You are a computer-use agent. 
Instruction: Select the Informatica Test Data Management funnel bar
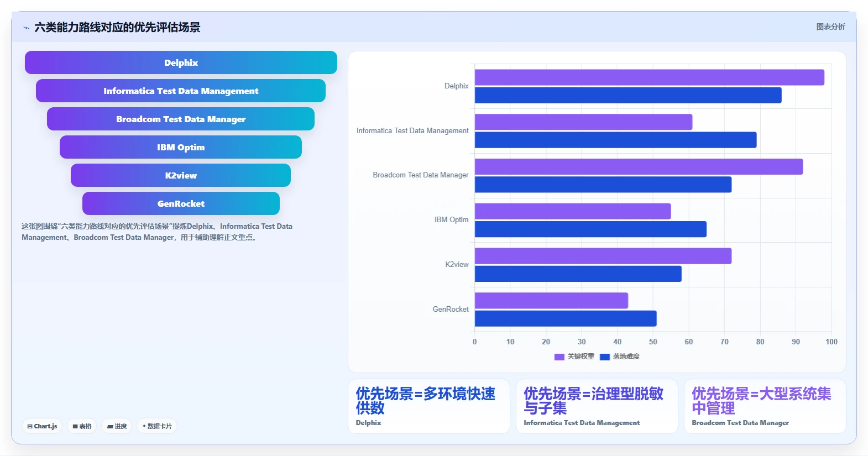click(x=181, y=91)
